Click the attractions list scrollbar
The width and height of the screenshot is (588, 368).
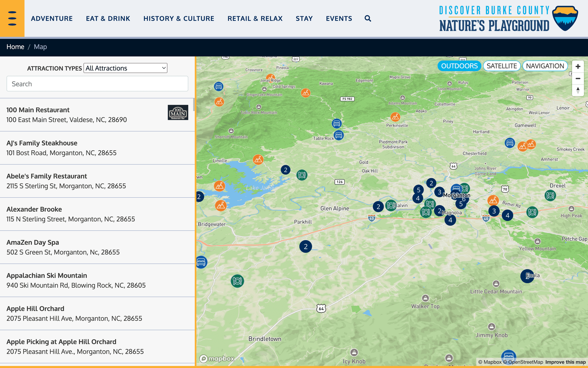click(x=194, y=105)
